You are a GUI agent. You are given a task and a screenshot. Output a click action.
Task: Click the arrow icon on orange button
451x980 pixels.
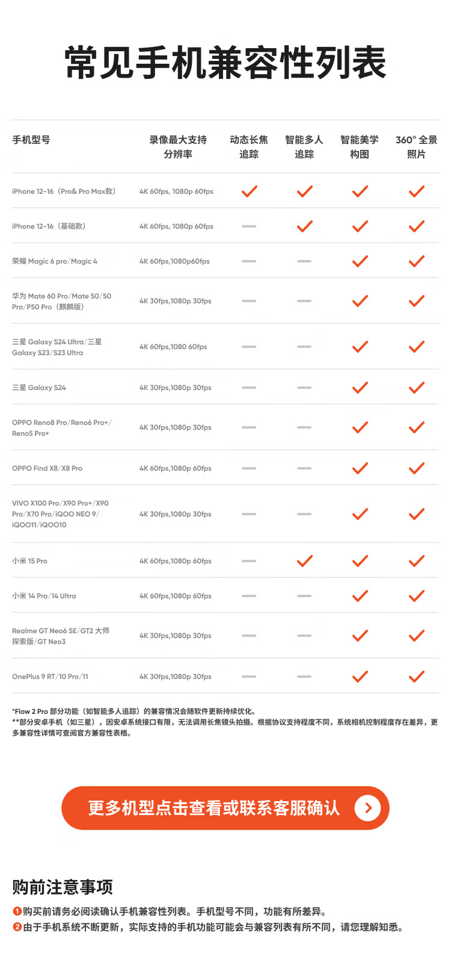pos(367,808)
